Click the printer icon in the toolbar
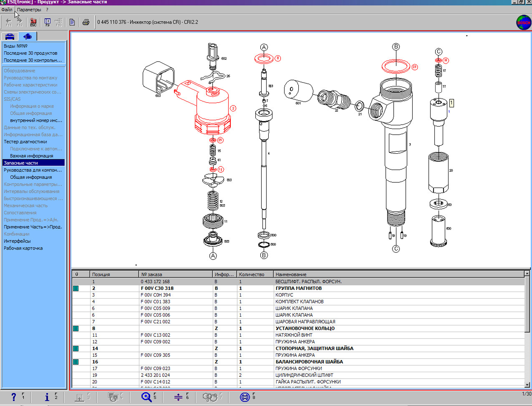532x406 pixels. (86, 22)
